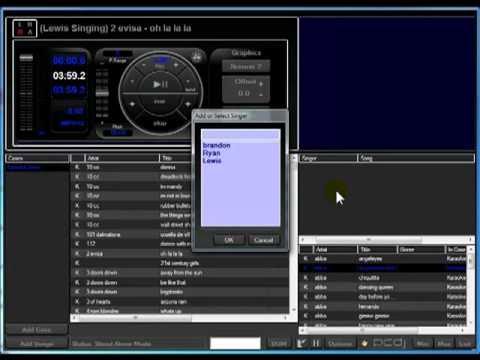This screenshot has width=480, height=360.
Task: Click the Add Songs button at bottom left
Action: pyautogui.click(x=37, y=343)
